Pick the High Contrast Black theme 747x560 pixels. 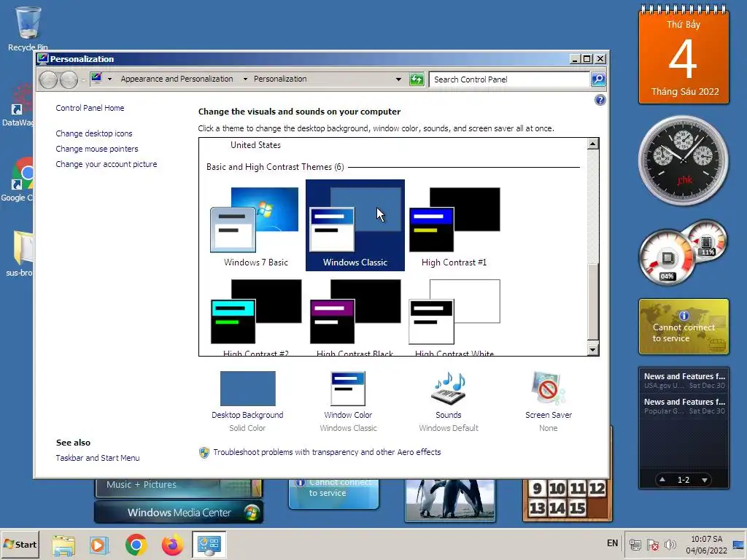coord(355,316)
